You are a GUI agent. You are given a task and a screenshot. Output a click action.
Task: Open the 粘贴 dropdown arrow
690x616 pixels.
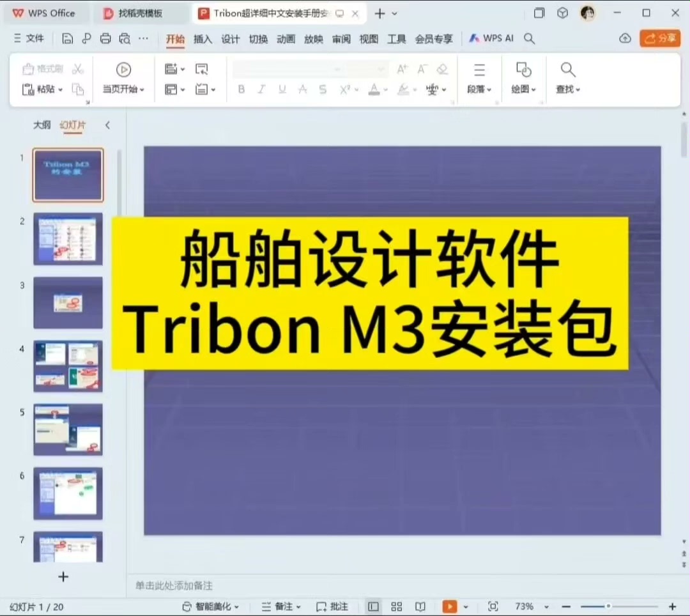[x=60, y=89]
